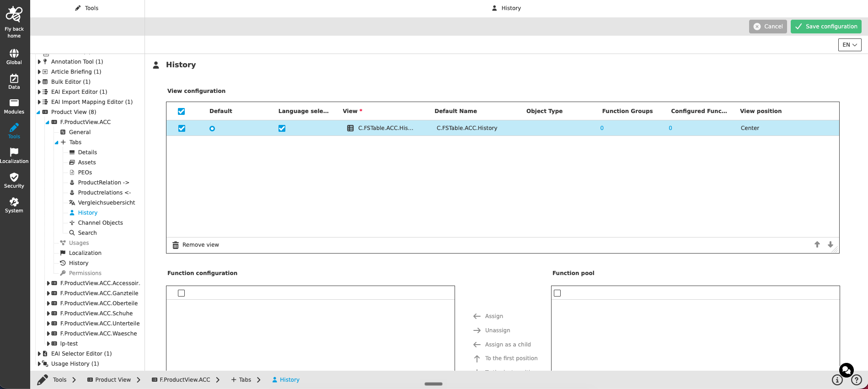Expand the Usage History (1) node
868x389 pixels.
[39, 364]
